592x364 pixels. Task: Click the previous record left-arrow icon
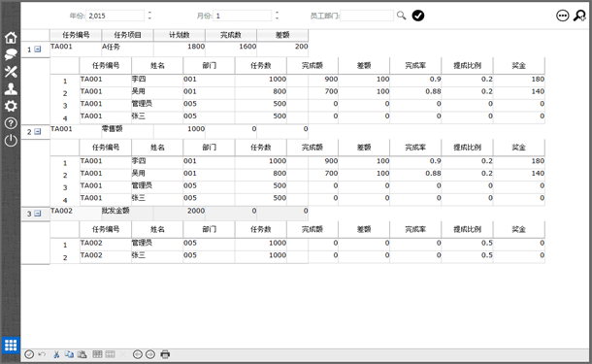[x=138, y=354]
